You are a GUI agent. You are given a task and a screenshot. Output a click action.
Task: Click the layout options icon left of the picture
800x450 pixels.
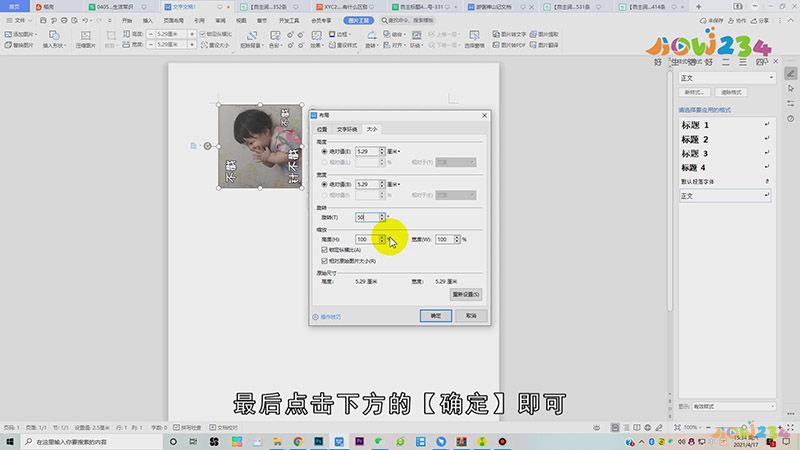pos(193,146)
